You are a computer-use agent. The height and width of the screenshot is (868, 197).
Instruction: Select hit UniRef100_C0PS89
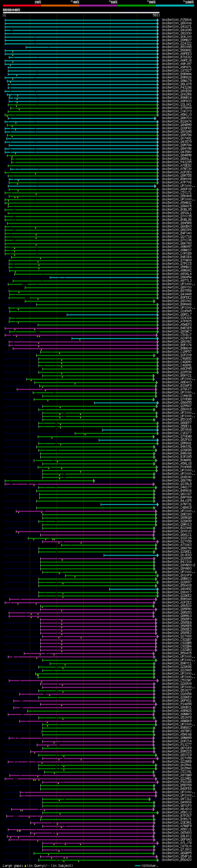click(x=176, y=254)
